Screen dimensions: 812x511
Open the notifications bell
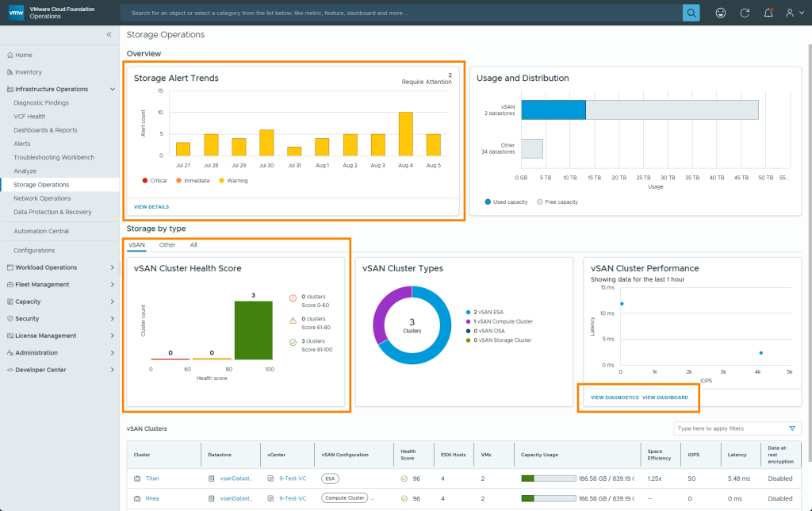(x=768, y=13)
